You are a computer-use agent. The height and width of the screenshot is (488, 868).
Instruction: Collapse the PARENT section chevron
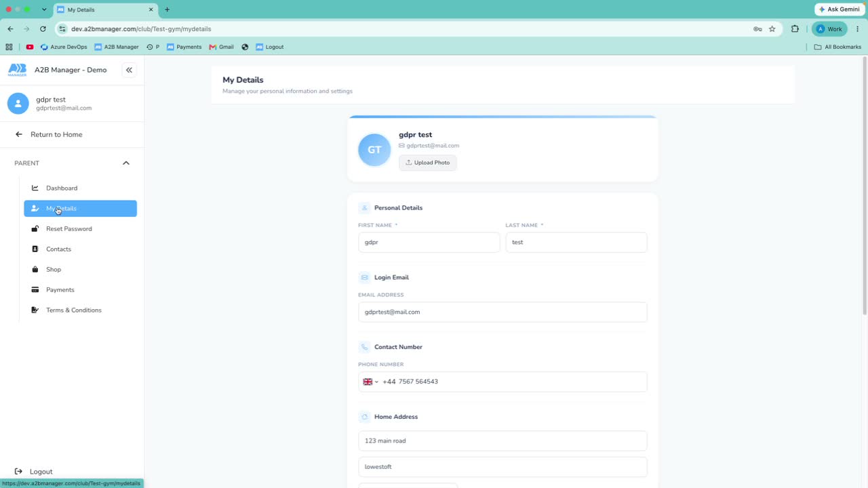126,163
